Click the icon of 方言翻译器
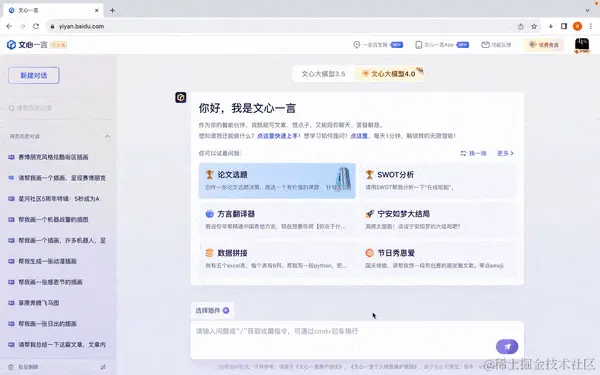The width and height of the screenshot is (600, 375). pos(209,214)
